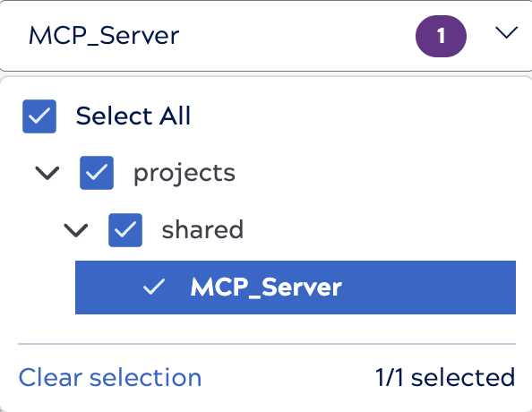Click the checkmark inside the Select All box
This screenshot has height=412, width=532.
pos(39,116)
